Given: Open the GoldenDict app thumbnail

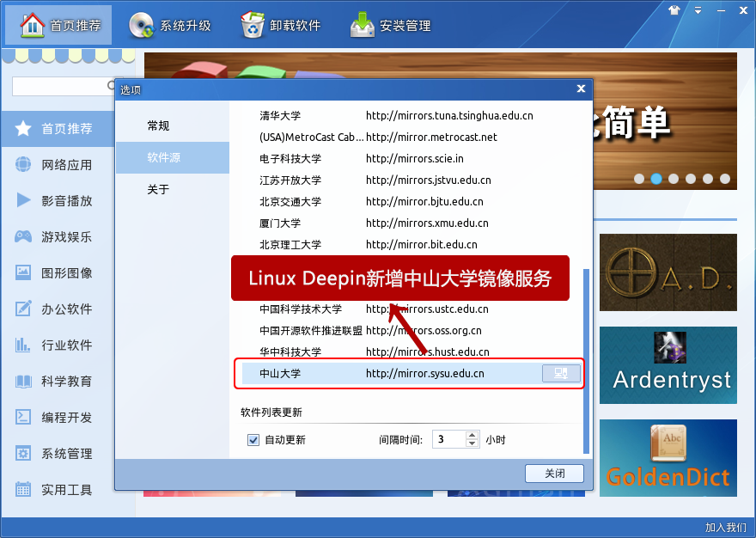Looking at the screenshot, I should point(668,458).
